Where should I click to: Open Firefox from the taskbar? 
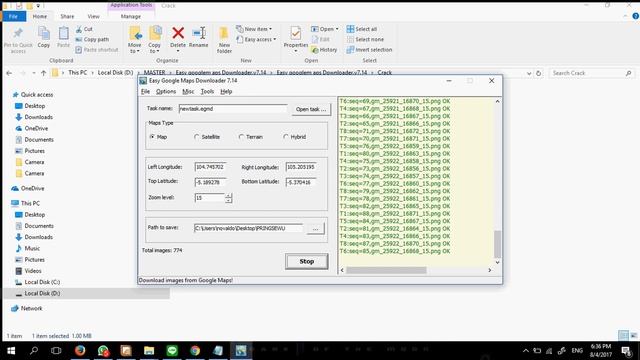[80, 350]
